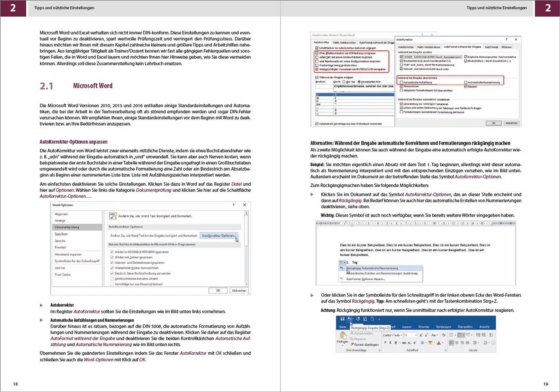Open the Calibri font name dropdown
Image resolution: width=560 pixels, height=392 pixels.
click(401, 335)
